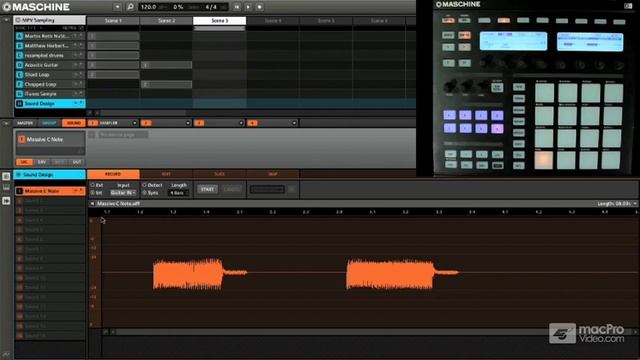Open module slot 2 dropdown arrow
640x360 pixels.
click(x=188, y=123)
